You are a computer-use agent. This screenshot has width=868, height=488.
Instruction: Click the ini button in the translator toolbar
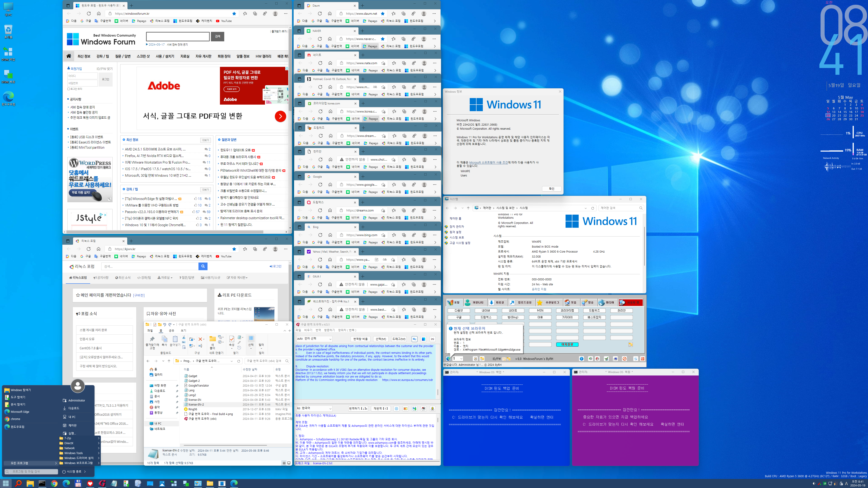tap(432, 339)
